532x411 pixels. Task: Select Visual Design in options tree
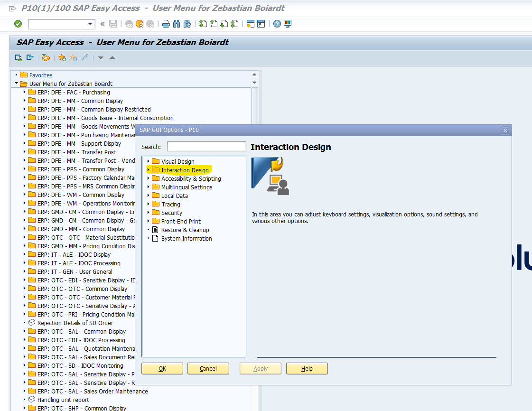(178, 161)
